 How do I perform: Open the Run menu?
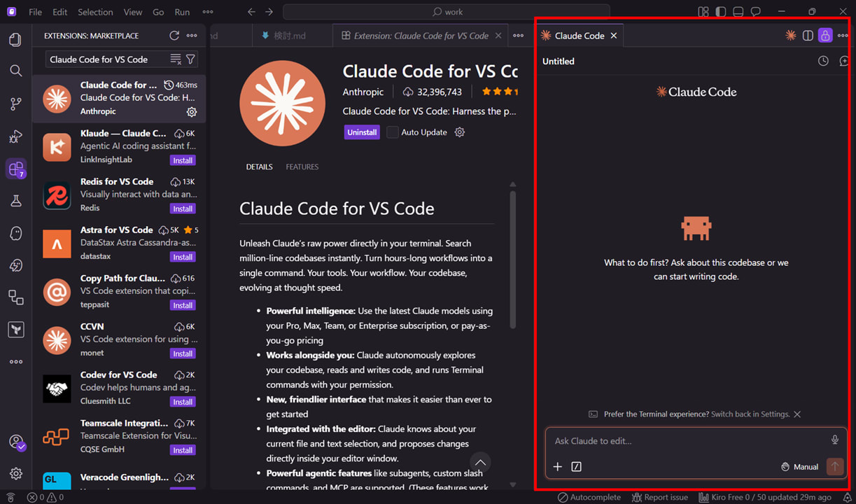tap(182, 12)
